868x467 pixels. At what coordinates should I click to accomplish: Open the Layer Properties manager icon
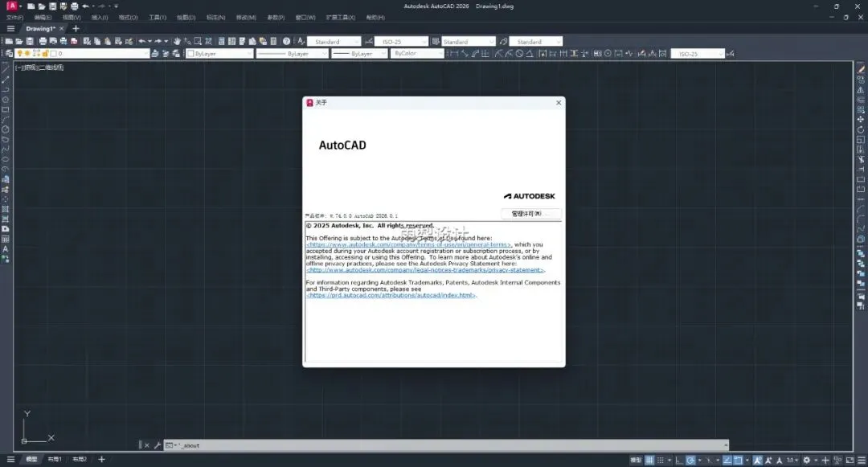tap(9, 54)
